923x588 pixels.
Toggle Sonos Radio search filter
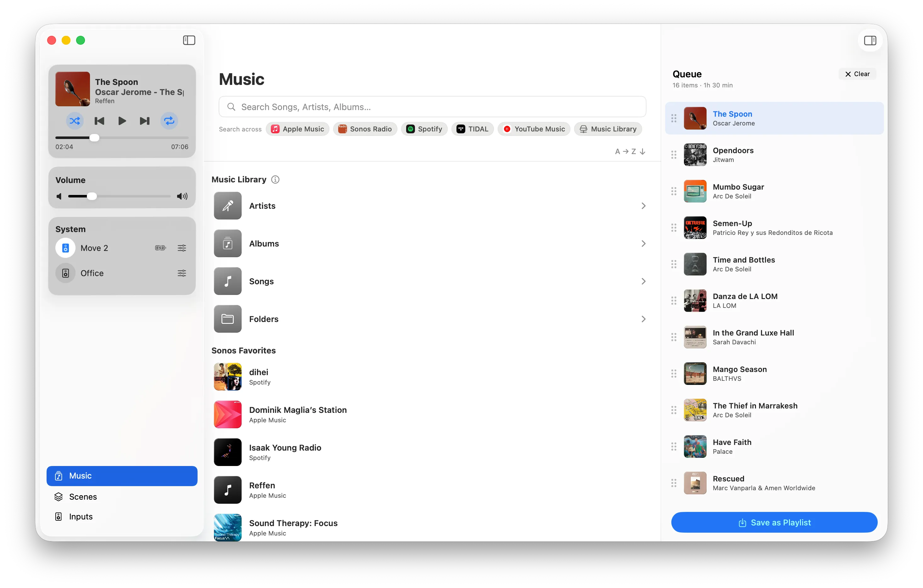(x=365, y=129)
